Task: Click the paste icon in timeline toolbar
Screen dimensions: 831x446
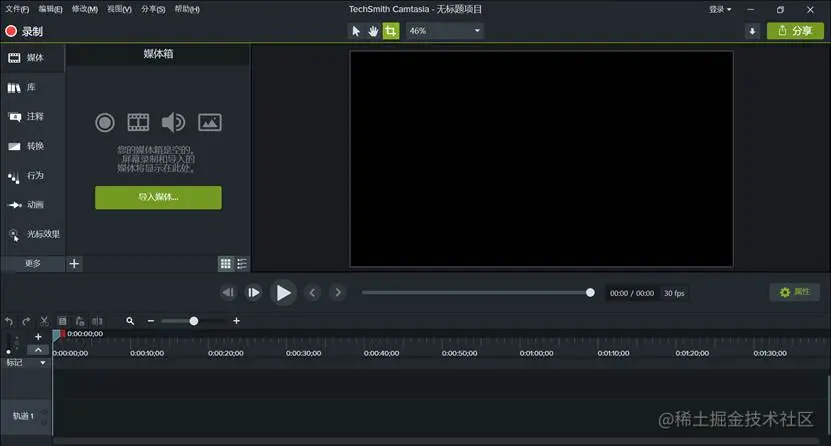Action: click(x=80, y=321)
